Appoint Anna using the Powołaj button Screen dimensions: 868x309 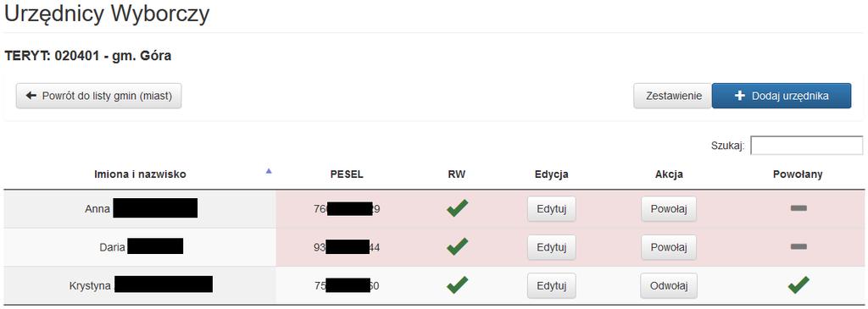click(x=669, y=209)
